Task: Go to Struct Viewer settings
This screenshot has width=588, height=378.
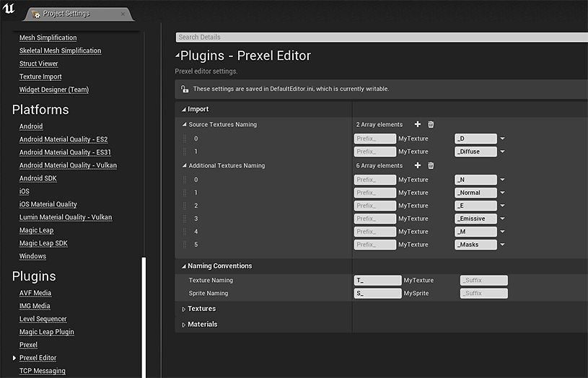Action: [x=39, y=63]
